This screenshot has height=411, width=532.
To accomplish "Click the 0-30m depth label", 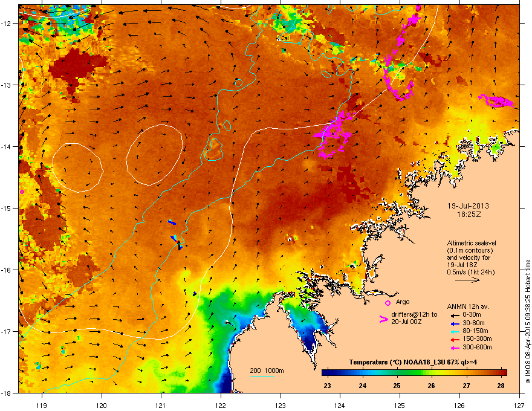I will (x=472, y=315).
